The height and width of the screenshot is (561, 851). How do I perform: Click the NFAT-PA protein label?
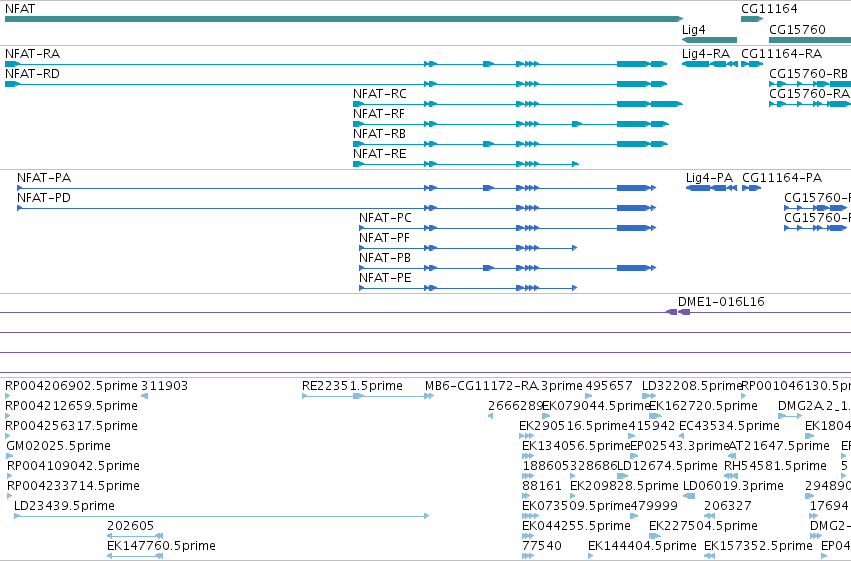pyautogui.click(x=44, y=178)
